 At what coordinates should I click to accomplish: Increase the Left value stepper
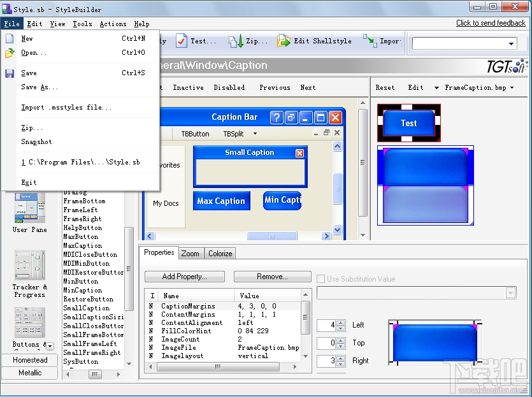point(340,322)
